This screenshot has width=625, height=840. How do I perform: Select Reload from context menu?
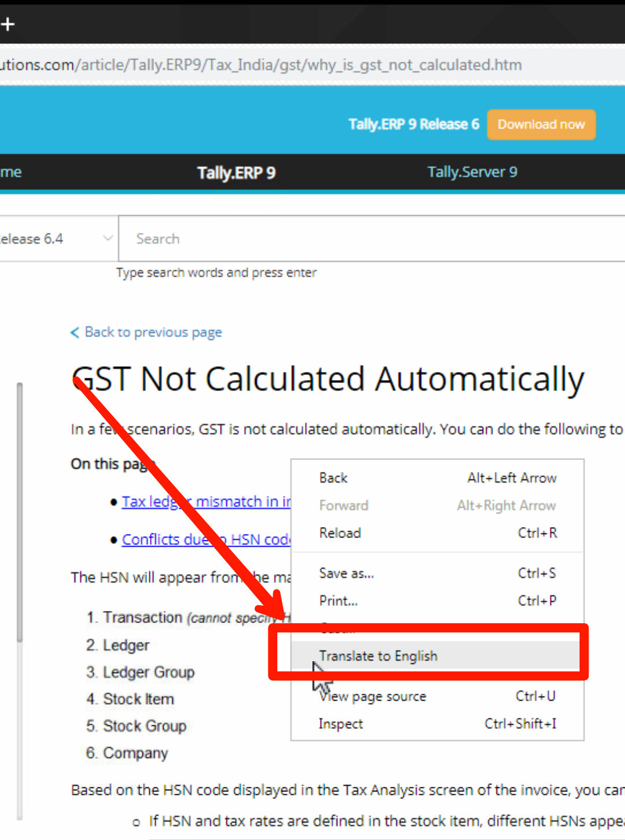pyautogui.click(x=437, y=532)
